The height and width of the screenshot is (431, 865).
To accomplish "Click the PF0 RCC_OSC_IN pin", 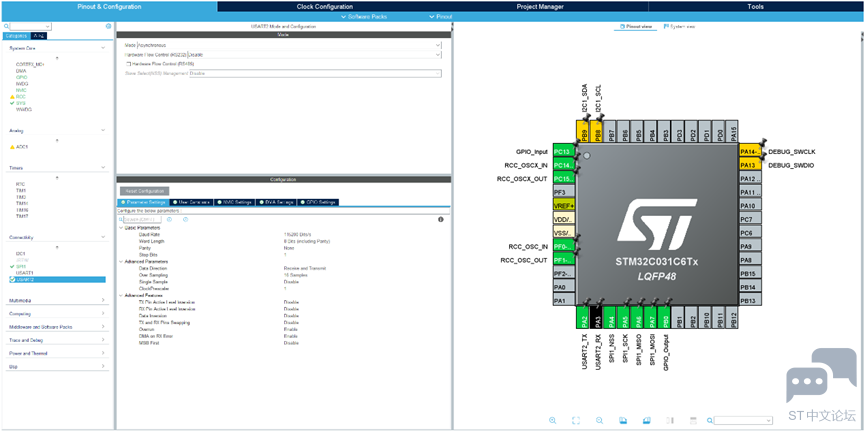I will pyautogui.click(x=564, y=246).
